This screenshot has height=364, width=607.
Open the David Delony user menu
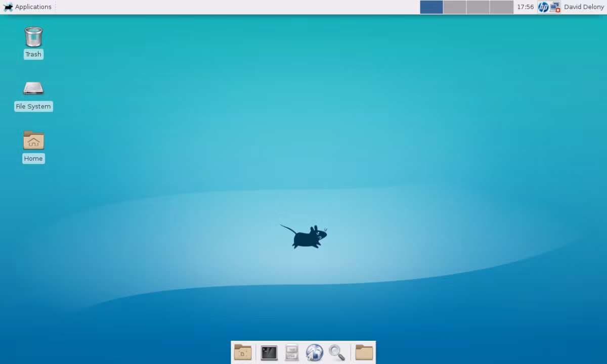(584, 7)
